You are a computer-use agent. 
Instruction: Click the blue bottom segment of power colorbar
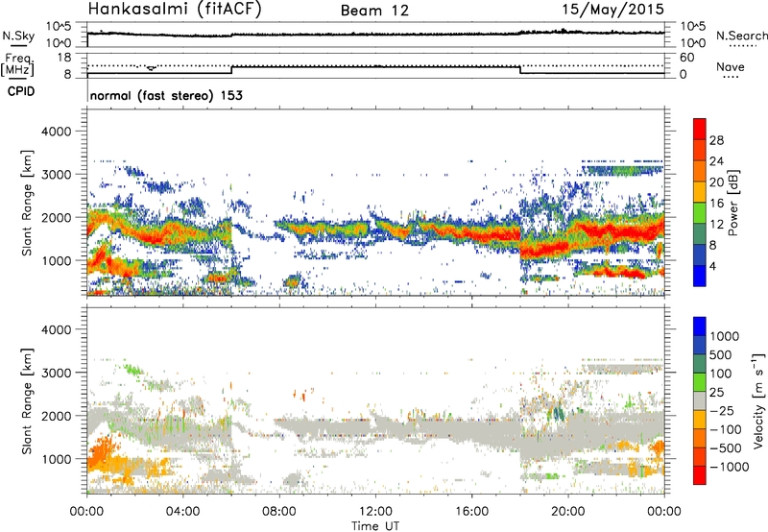700,276
